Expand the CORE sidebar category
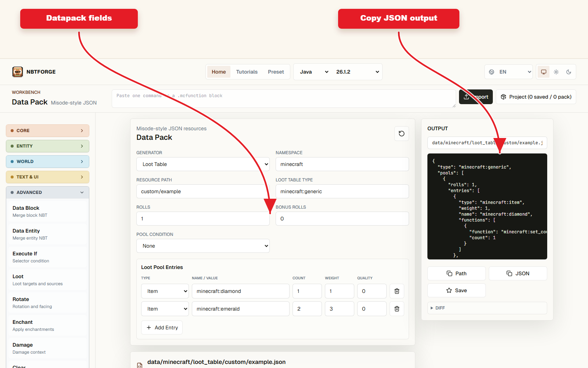The image size is (588, 368). coord(47,131)
